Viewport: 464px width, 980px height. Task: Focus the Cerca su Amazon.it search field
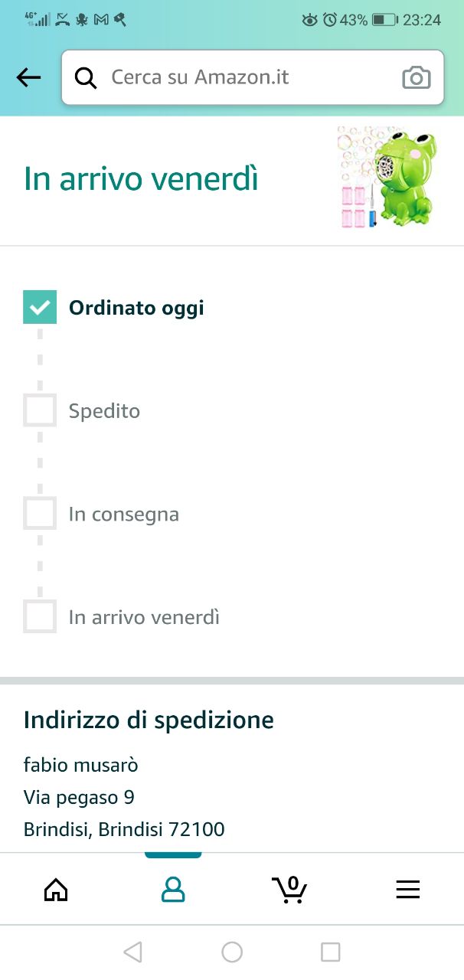tap(253, 77)
